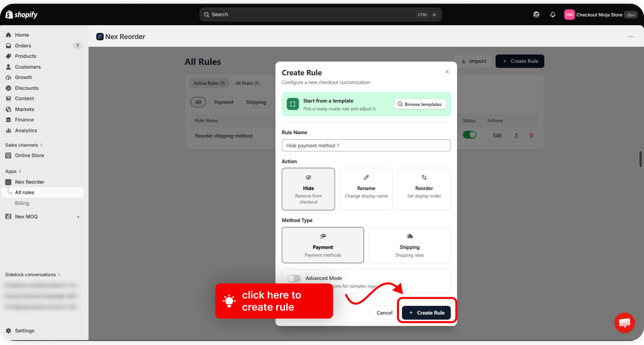Edit the Reorder shipping method rule
This screenshot has height=345, width=644.
point(497,135)
